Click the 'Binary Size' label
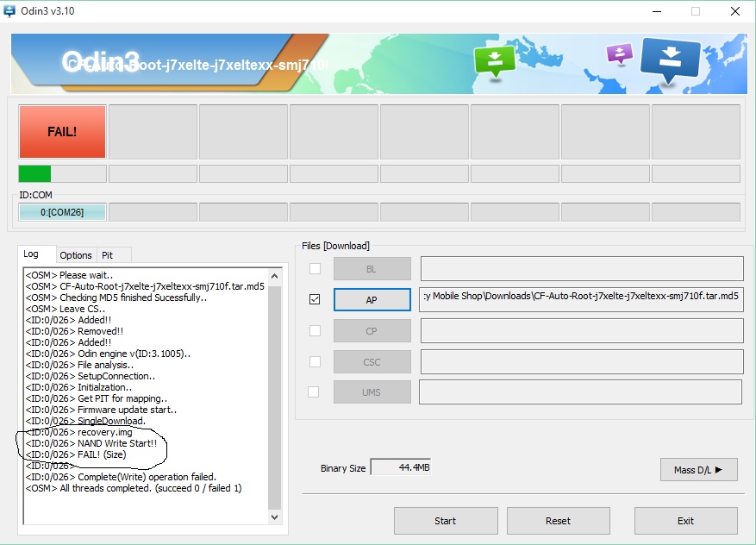This screenshot has height=545, width=756. [343, 468]
